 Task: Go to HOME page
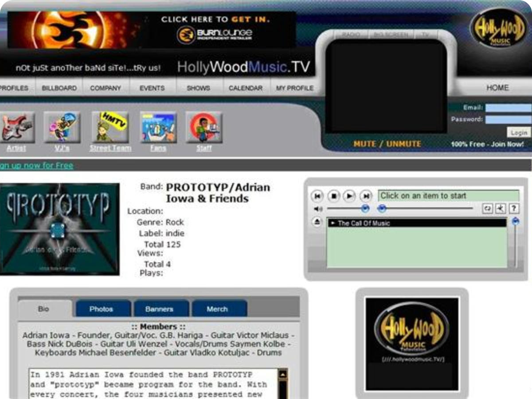tap(497, 88)
